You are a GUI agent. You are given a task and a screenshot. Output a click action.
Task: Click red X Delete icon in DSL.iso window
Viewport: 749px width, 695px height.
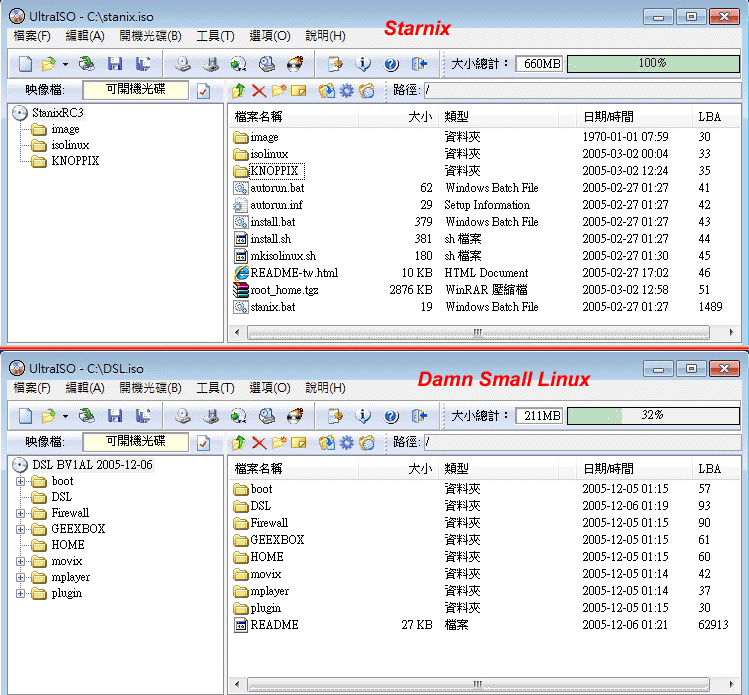pos(259,442)
